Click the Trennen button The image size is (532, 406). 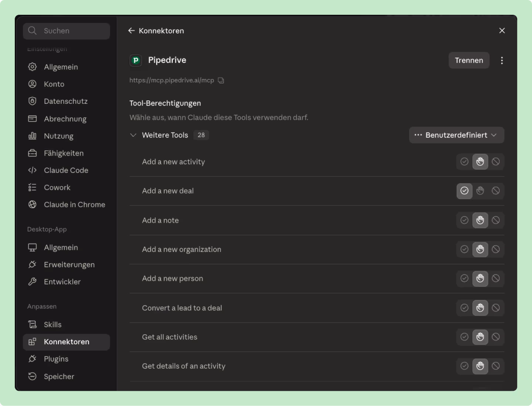469,60
